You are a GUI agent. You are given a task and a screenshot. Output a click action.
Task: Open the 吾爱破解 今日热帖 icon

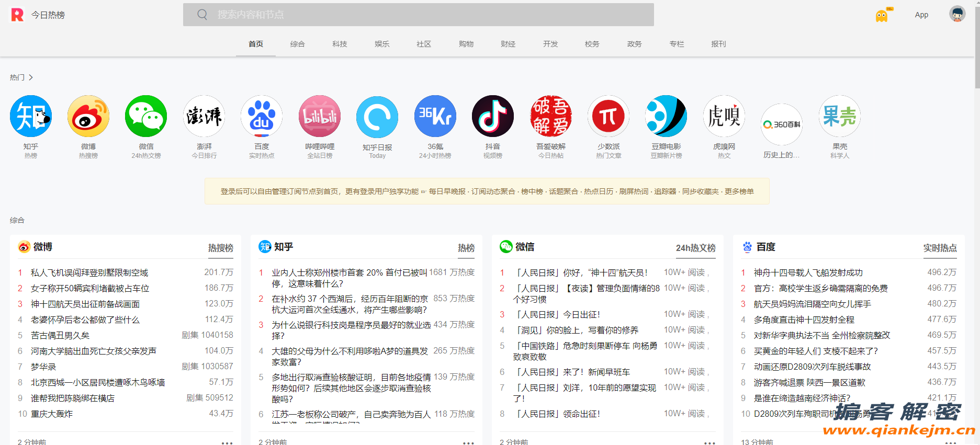551,116
